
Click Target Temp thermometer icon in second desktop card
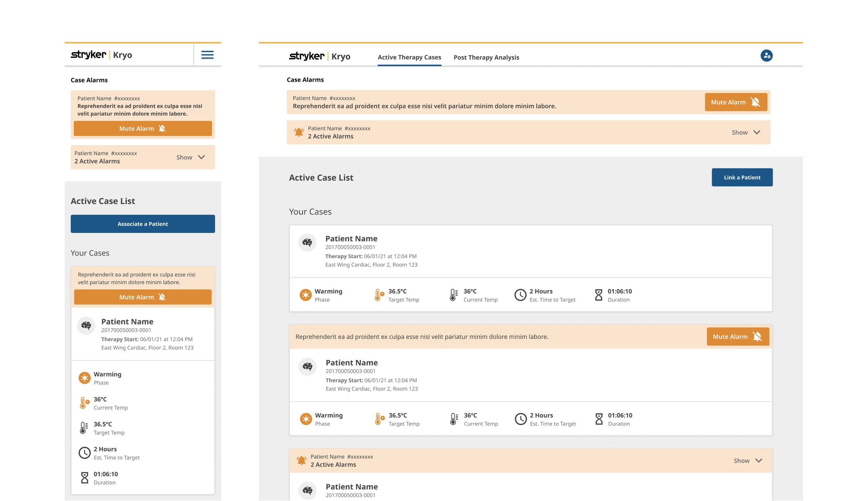pyautogui.click(x=379, y=419)
